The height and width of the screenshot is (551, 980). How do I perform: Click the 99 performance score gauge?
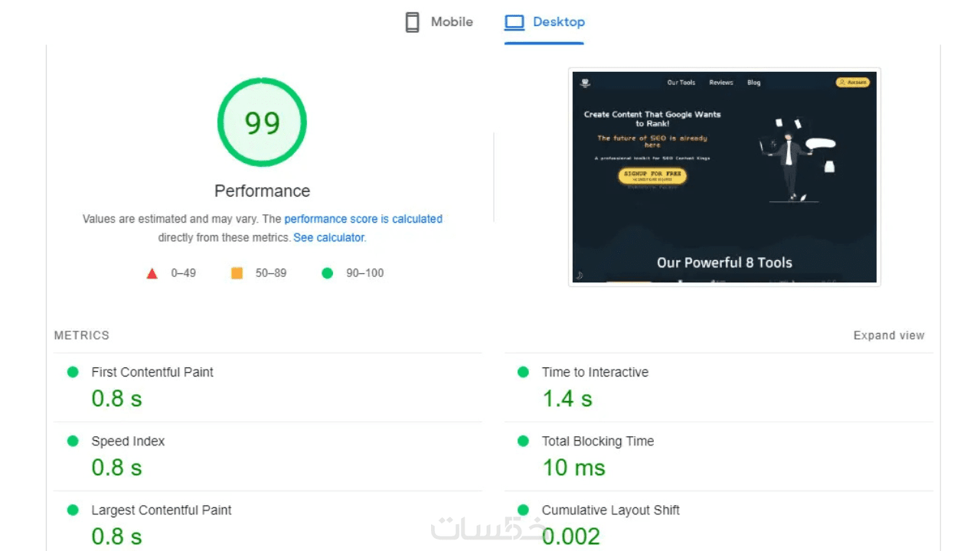(x=262, y=122)
